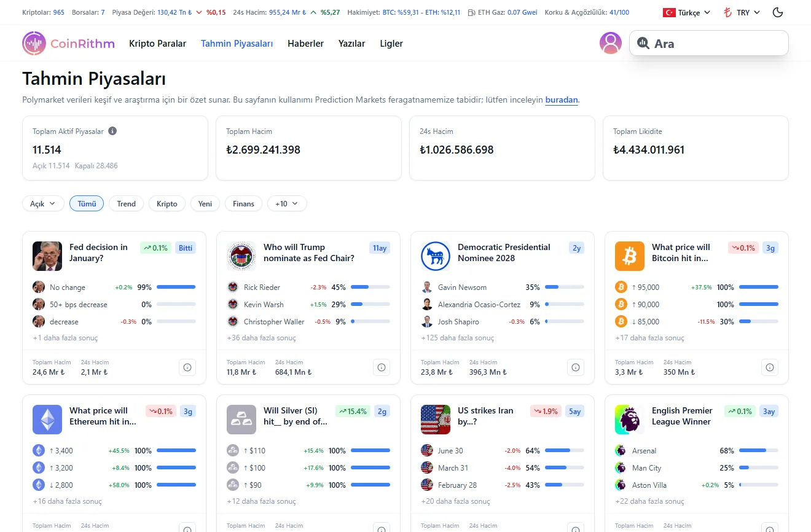Open the TRY currency dropdown
The width and height of the screenshot is (811, 532).
coord(741,12)
